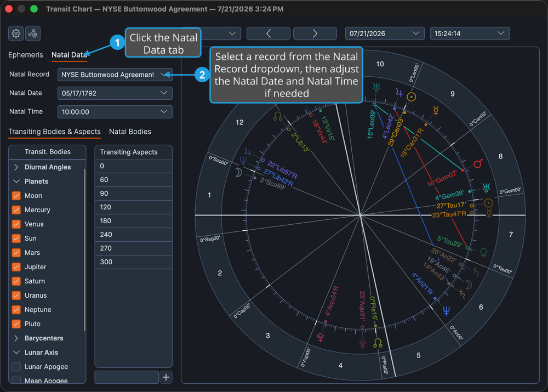
Task: Select the red Mars glyph in house 8
Action: point(478,163)
